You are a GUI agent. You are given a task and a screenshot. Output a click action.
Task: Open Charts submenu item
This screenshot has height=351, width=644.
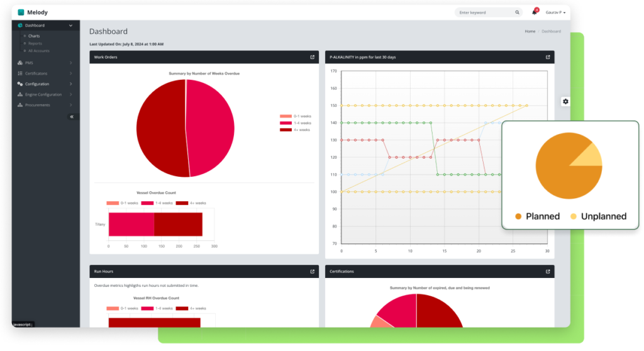click(34, 36)
